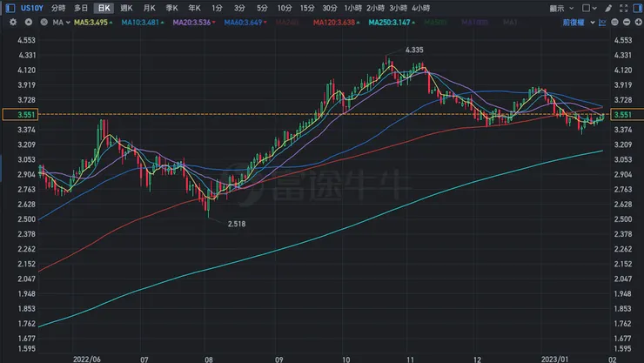
Task: Click the US10Y symbol name
Action: point(32,8)
